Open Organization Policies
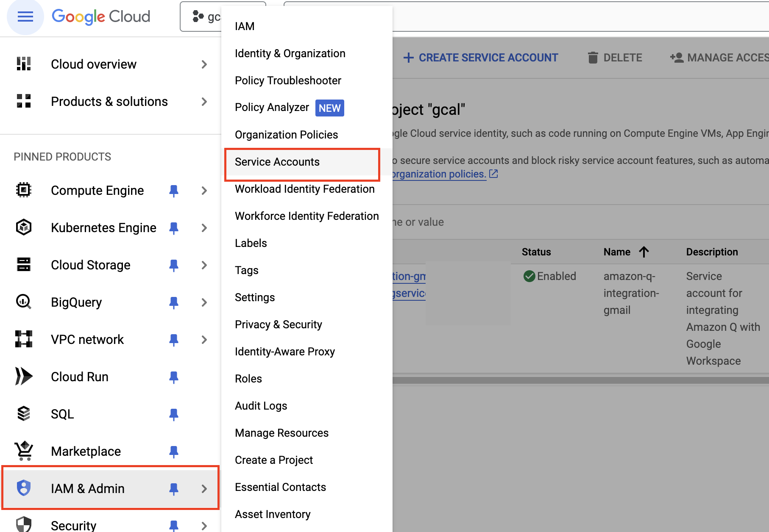This screenshot has width=769, height=532. pyautogui.click(x=307, y=135)
